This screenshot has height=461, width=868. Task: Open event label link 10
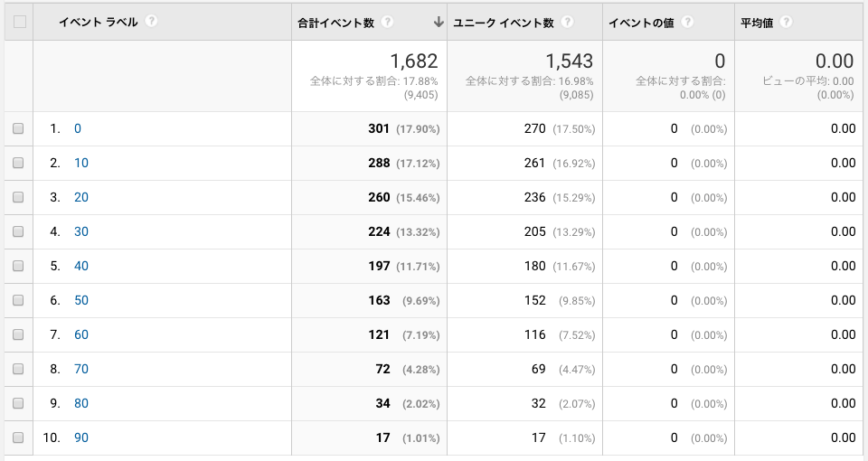coord(80,163)
